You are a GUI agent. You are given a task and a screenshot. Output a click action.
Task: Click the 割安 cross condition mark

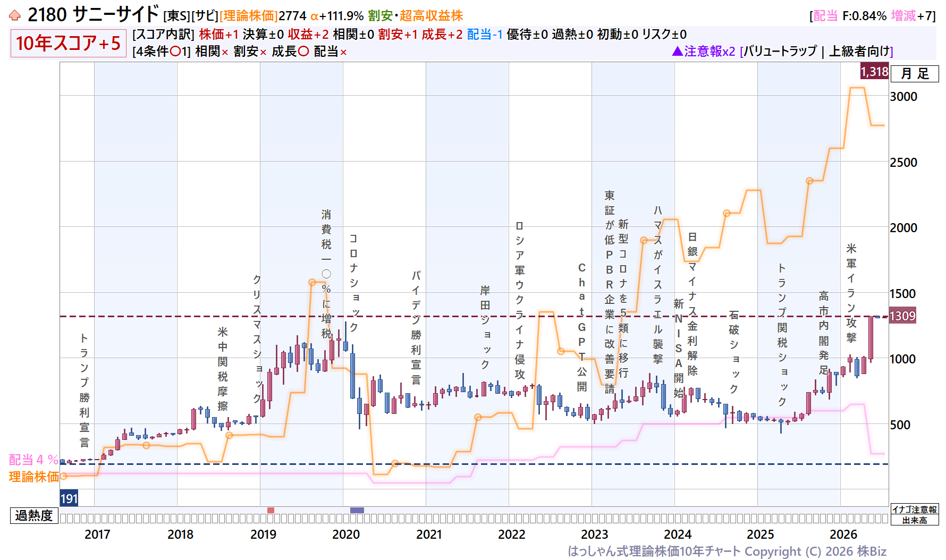coord(263,52)
